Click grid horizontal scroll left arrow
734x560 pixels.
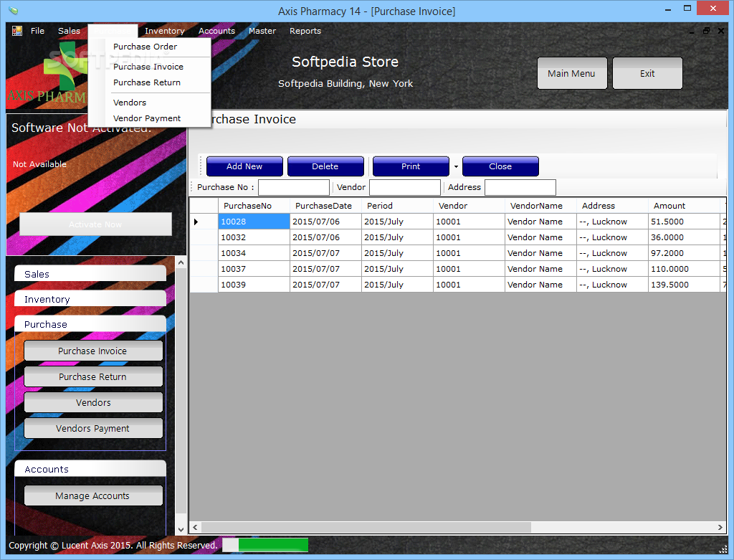195,527
